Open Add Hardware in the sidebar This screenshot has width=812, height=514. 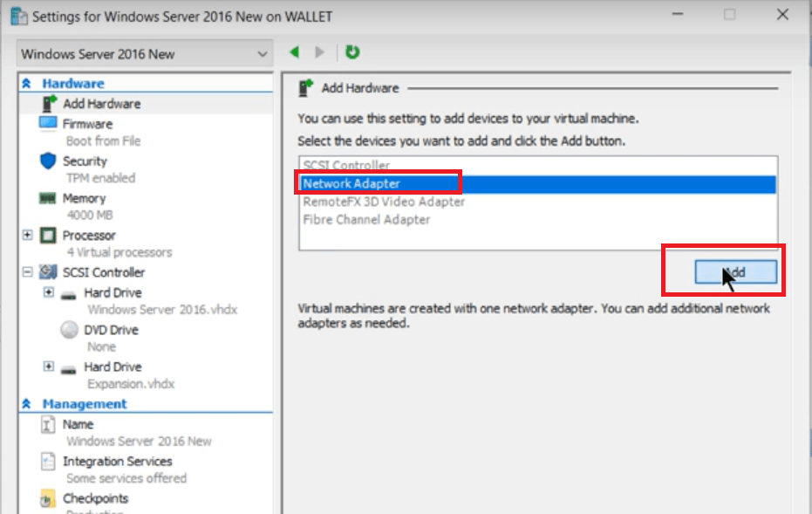(x=101, y=104)
